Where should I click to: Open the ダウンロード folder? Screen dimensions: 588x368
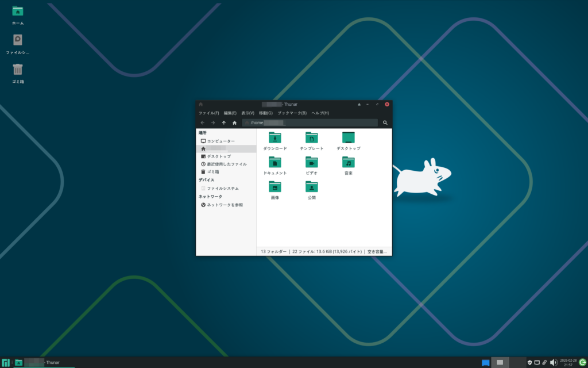tap(275, 138)
